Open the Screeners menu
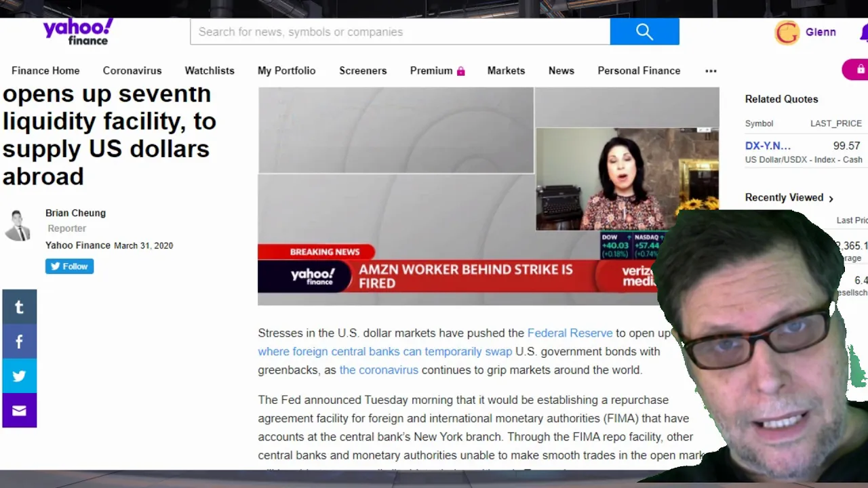The height and width of the screenshot is (488, 868). click(x=363, y=70)
